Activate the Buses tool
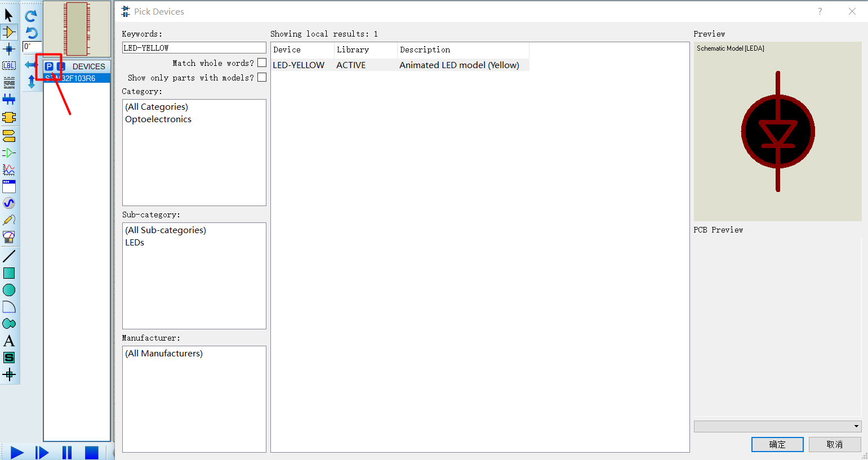 pyautogui.click(x=9, y=100)
